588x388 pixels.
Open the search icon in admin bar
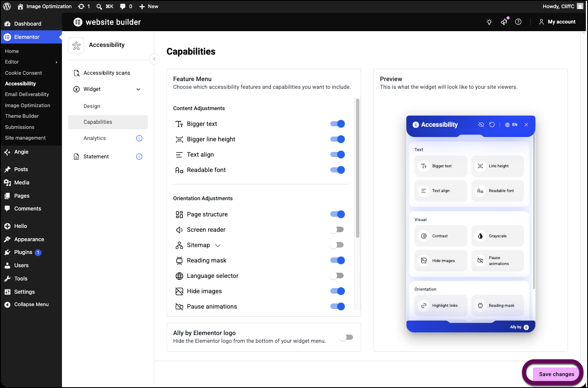(x=99, y=6)
